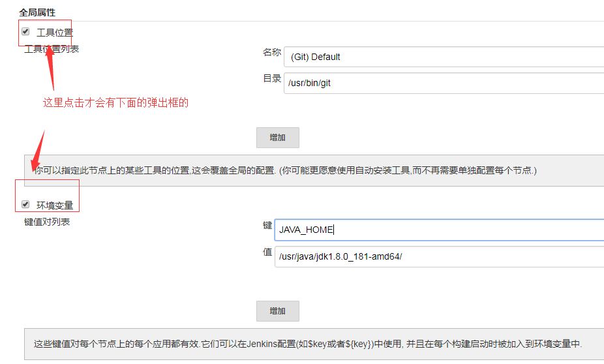604x364 pixels.
Task: Click the 键值对列表 label
Action: coord(47,222)
